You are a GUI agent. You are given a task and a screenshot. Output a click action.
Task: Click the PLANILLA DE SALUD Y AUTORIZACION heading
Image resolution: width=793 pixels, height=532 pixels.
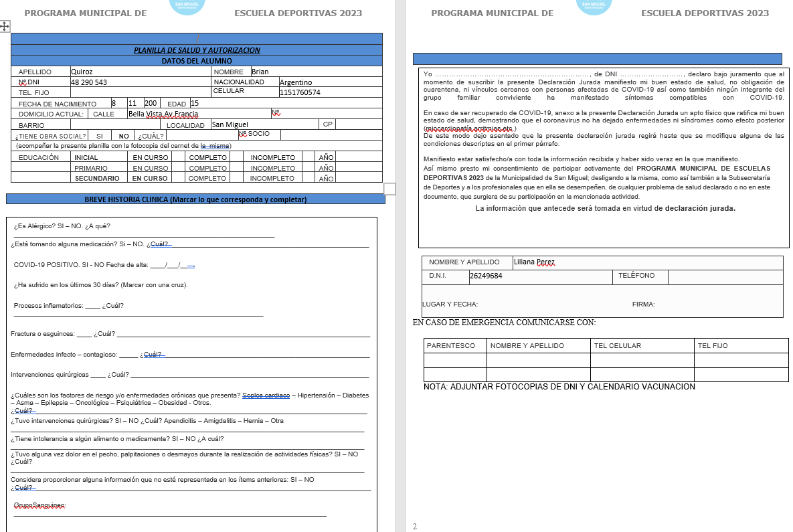[x=197, y=50]
